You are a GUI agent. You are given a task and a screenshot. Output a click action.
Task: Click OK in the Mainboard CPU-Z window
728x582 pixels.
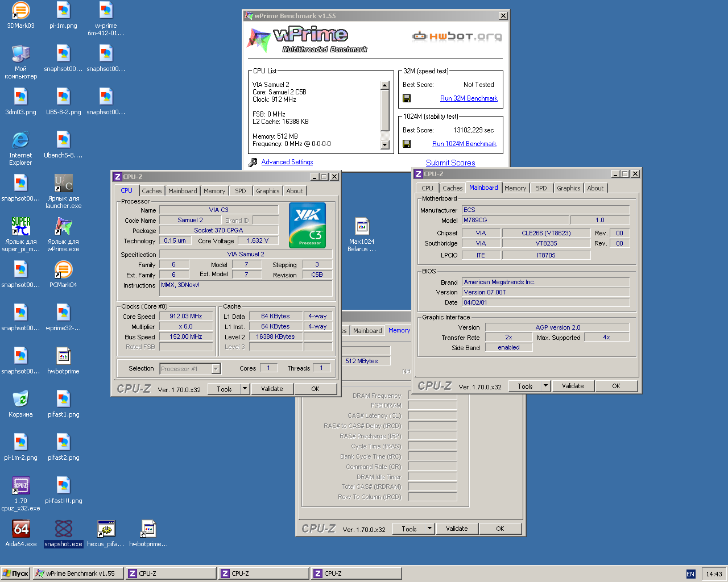pyautogui.click(x=616, y=386)
